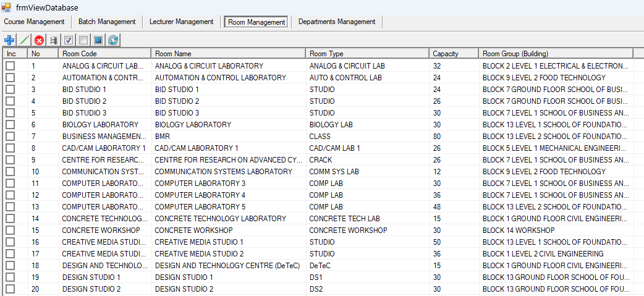The image size is (644, 296).
Task: Click room type CONCRETE TECH LAB
Action: pos(345,218)
